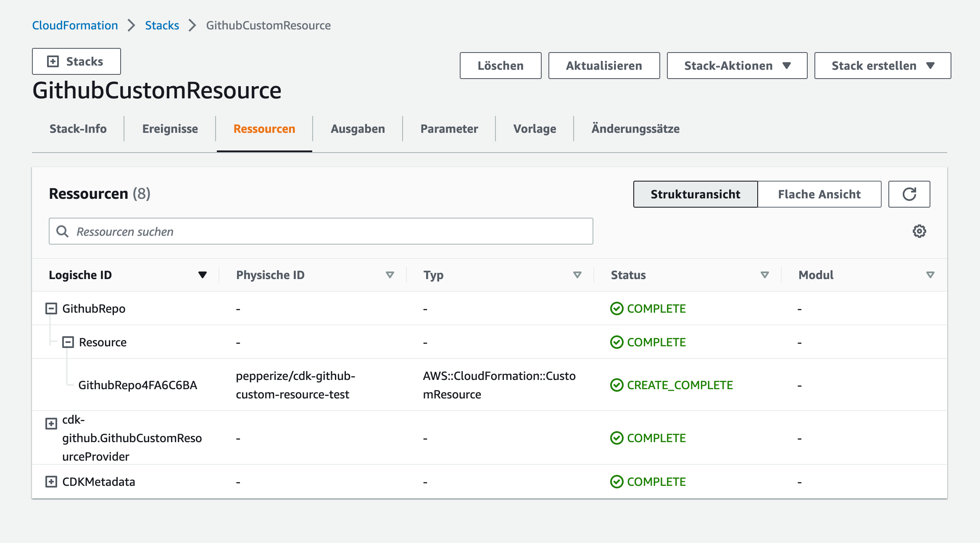980x543 pixels.
Task: Collapse the Resource tree node
Action: click(x=68, y=342)
